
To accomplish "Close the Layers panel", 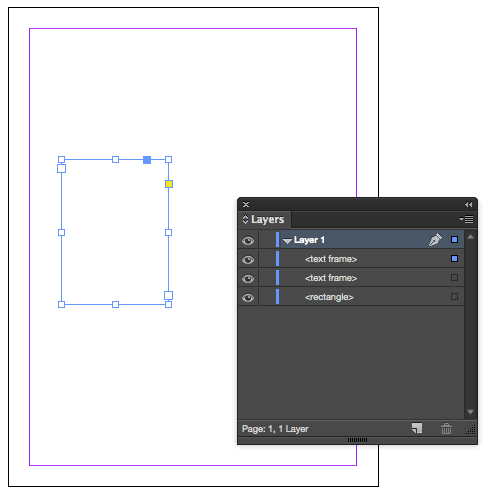I will (246, 204).
